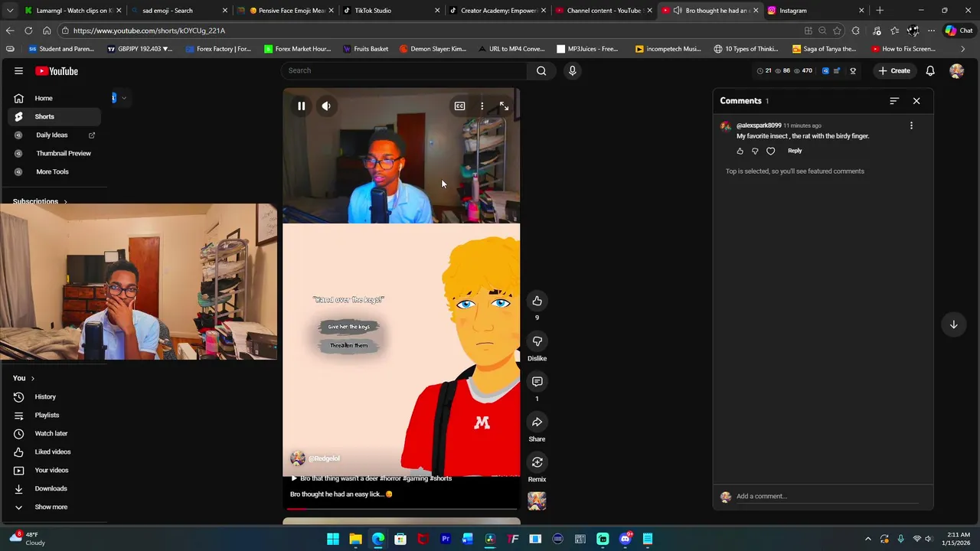Open YouTube notifications bell

pyautogui.click(x=930, y=71)
